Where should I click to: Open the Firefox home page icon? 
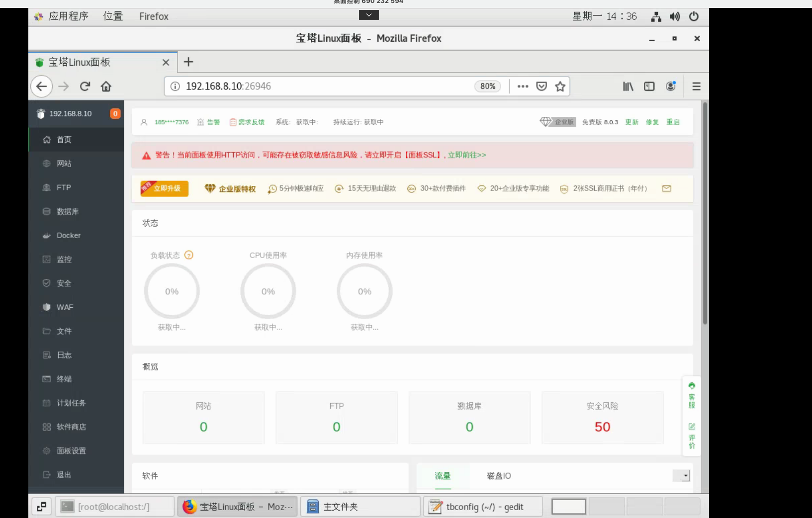(106, 86)
